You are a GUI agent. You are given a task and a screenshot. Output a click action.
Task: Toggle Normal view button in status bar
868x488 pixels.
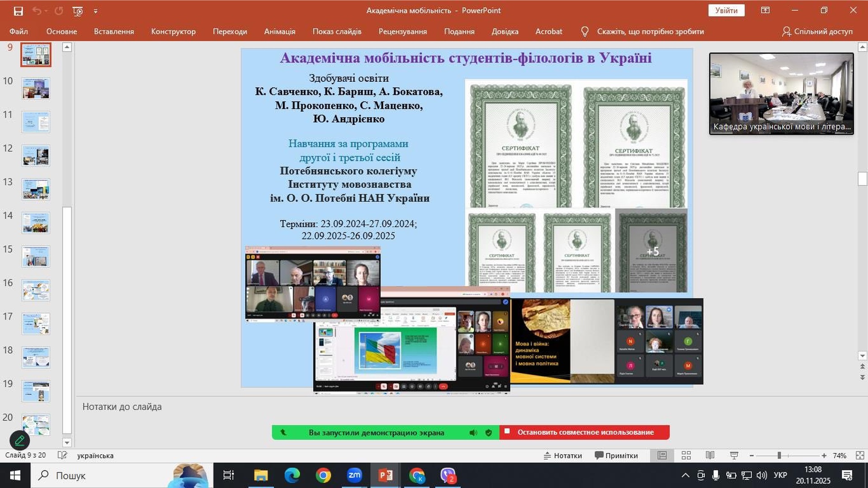[662, 455]
